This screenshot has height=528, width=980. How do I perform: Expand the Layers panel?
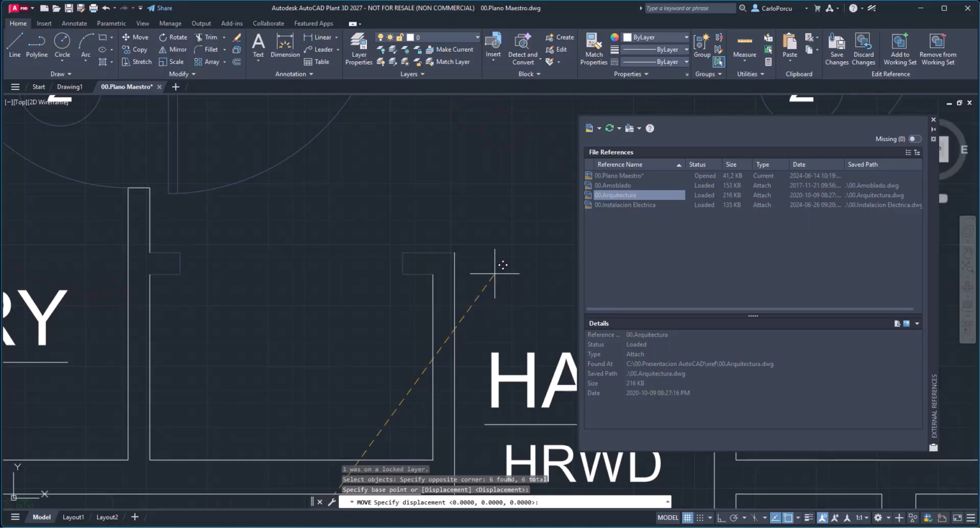click(x=412, y=74)
